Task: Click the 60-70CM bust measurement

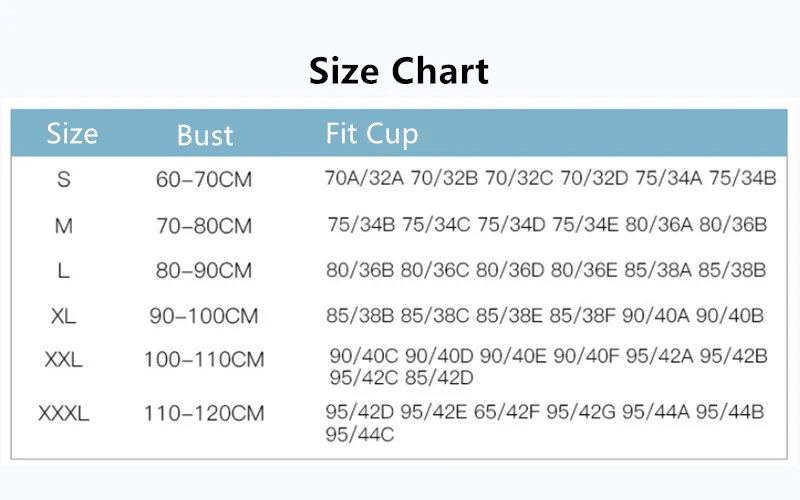Action: tap(204, 180)
